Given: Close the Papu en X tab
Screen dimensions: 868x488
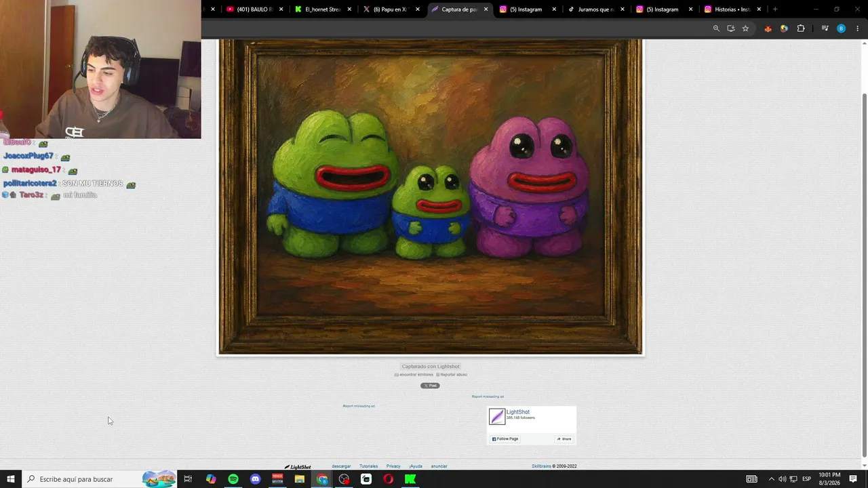Looking at the screenshot, I should click(418, 9).
